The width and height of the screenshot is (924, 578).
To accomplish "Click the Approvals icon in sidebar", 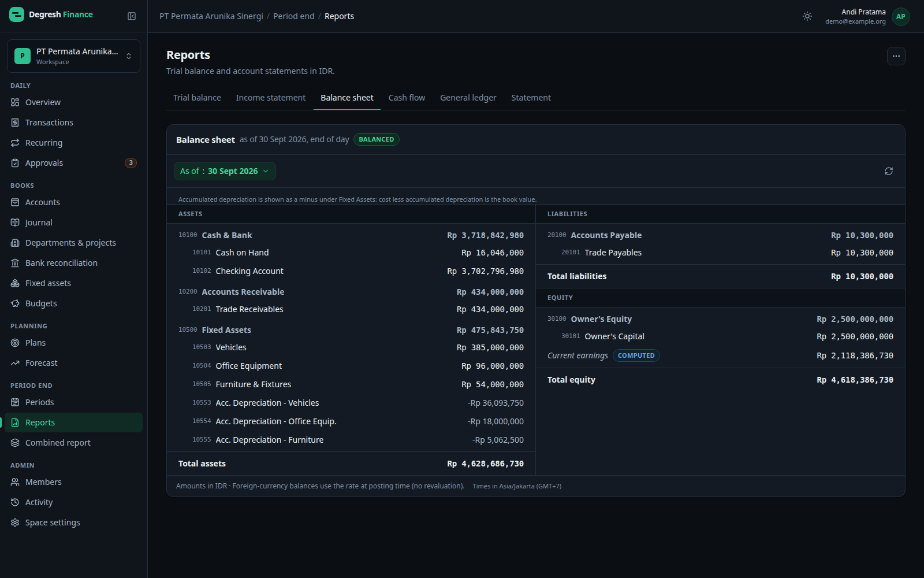I will 15,163.
